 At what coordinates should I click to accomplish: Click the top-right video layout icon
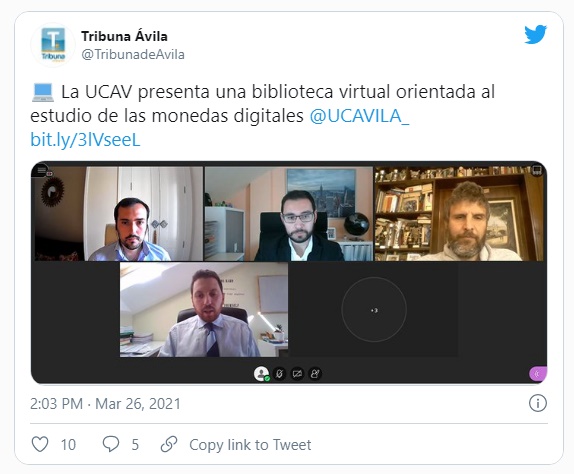click(x=537, y=170)
